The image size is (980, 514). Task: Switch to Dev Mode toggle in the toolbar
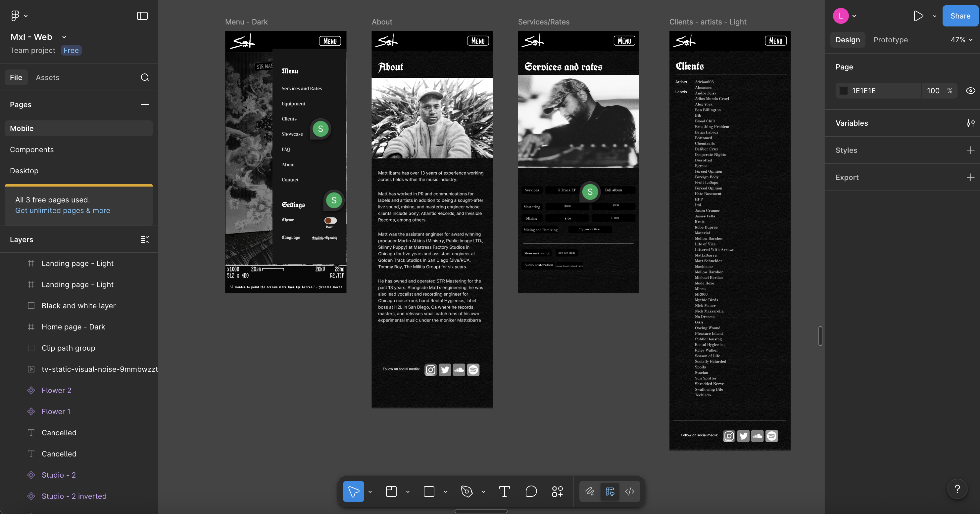630,491
